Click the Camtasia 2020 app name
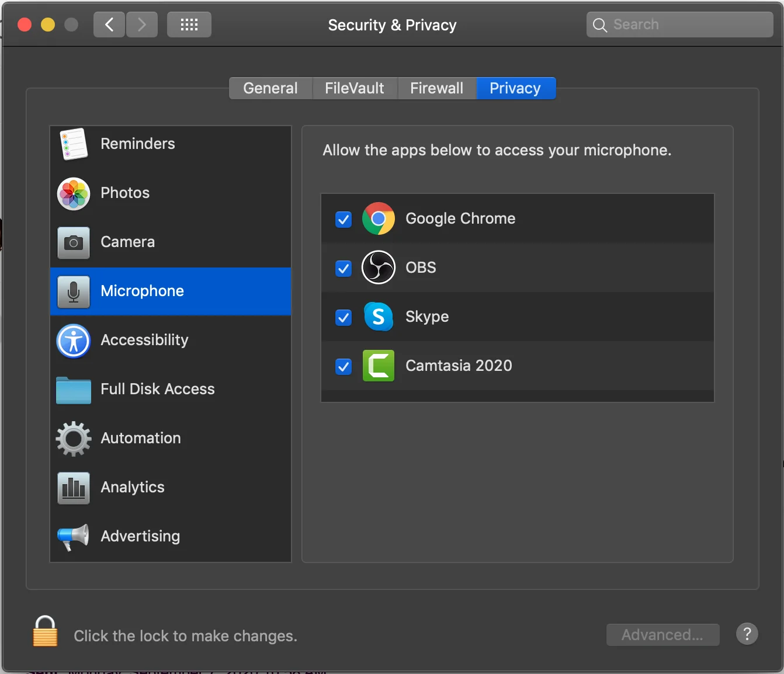The height and width of the screenshot is (674, 784). point(459,366)
